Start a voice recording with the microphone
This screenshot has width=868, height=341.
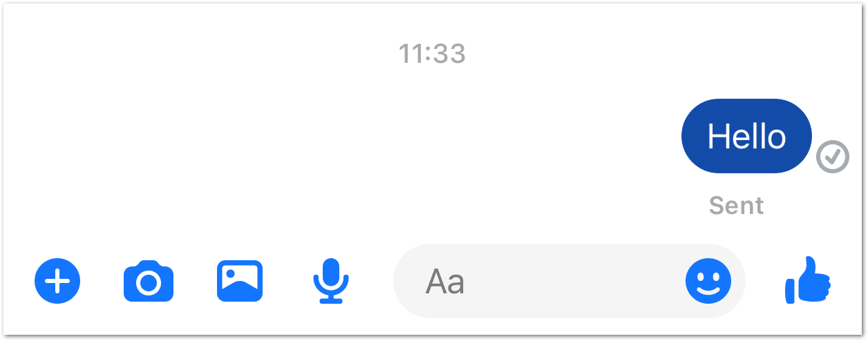(331, 281)
